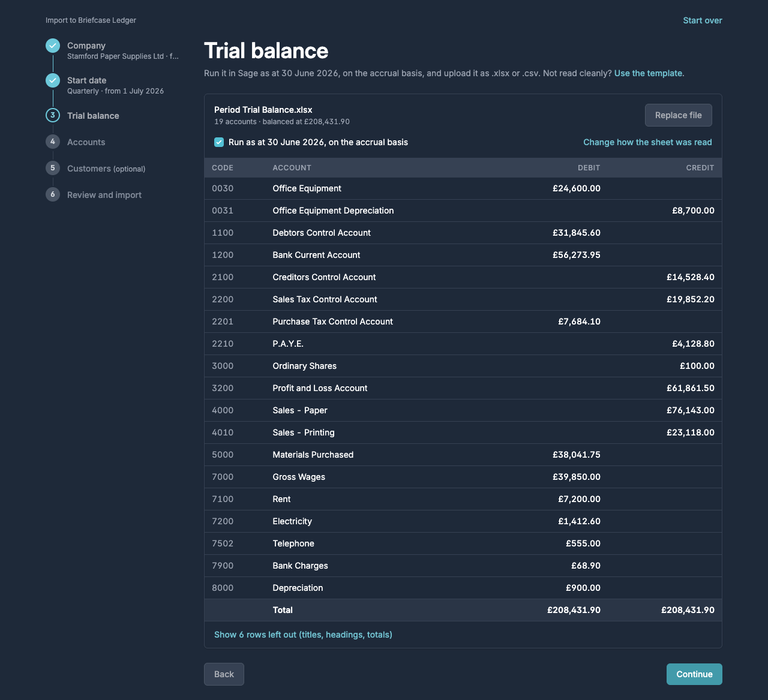768x700 pixels.
Task: Click the 'Office Equipment Depreciation' account row
Action: (463, 211)
